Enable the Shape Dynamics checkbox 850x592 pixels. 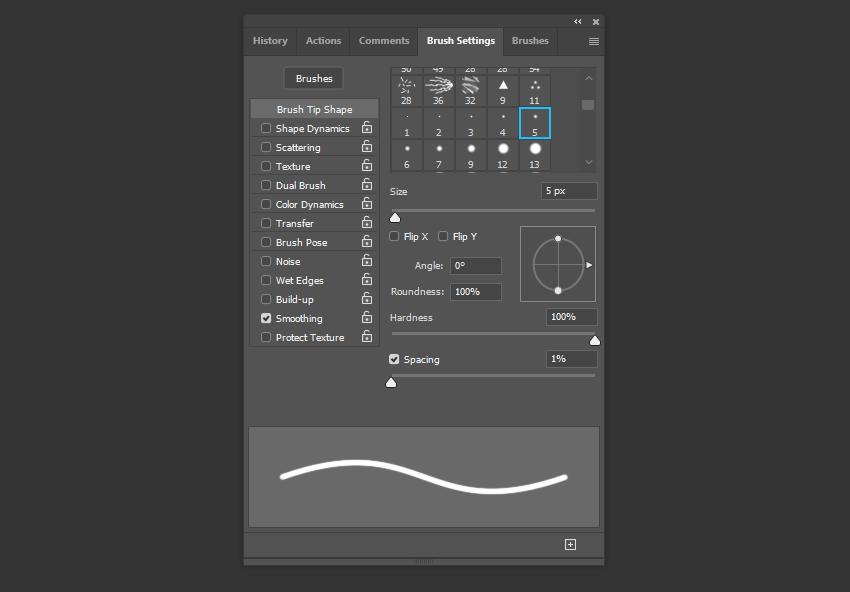(266, 128)
